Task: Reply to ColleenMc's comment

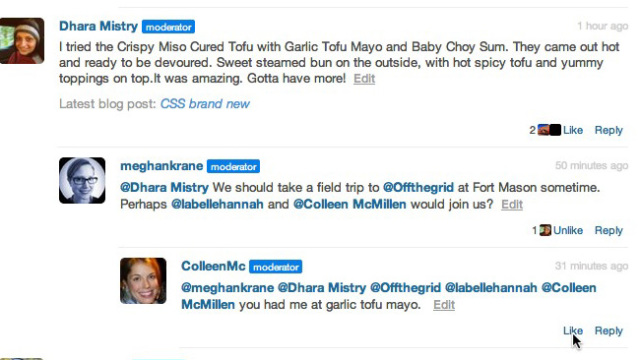Action: pos(609,331)
